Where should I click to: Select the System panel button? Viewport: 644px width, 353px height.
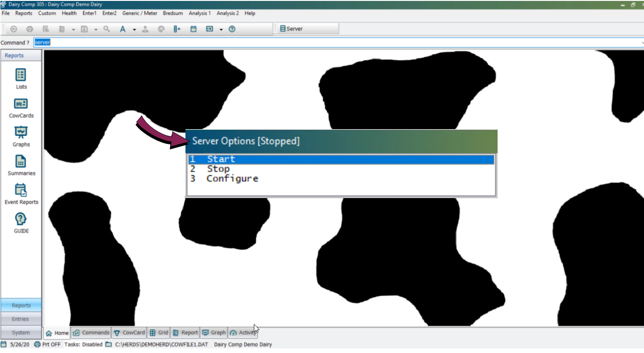click(21, 332)
